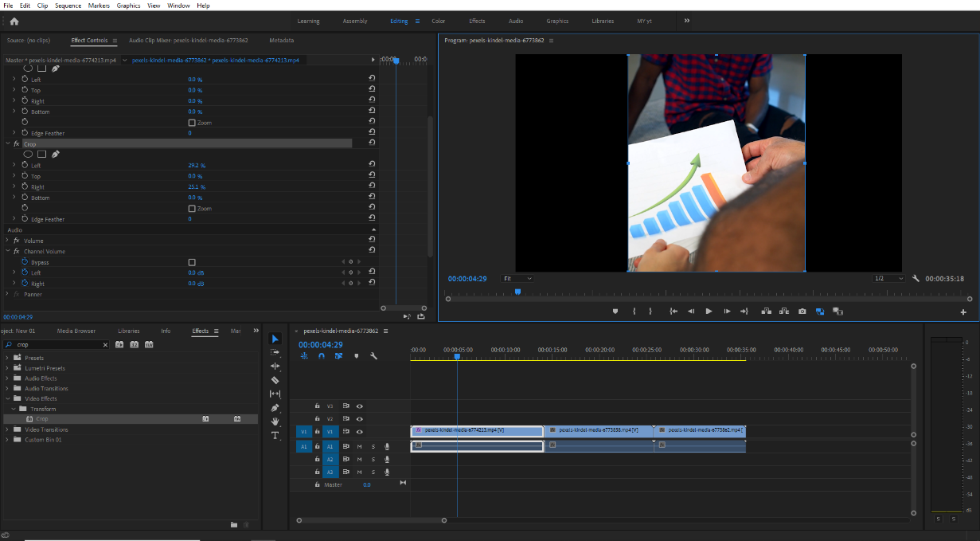Expand the Video Transitions folder
Image resolution: width=980 pixels, height=541 pixels.
[7, 429]
